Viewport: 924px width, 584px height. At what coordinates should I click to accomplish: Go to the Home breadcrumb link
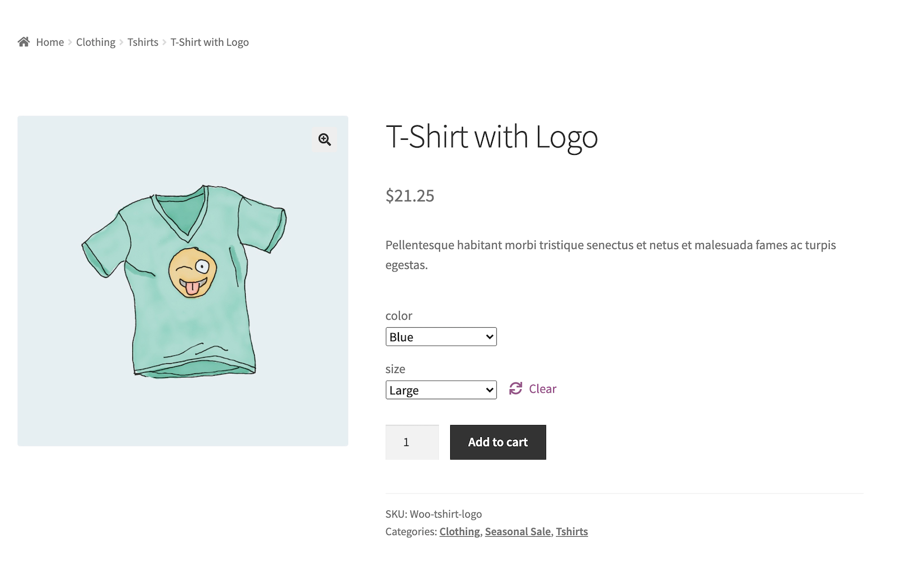(50, 42)
